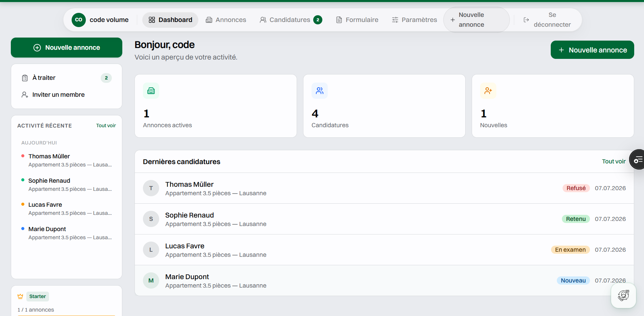
Task: Click the green 'co' company avatar logo
Action: pos(79,20)
